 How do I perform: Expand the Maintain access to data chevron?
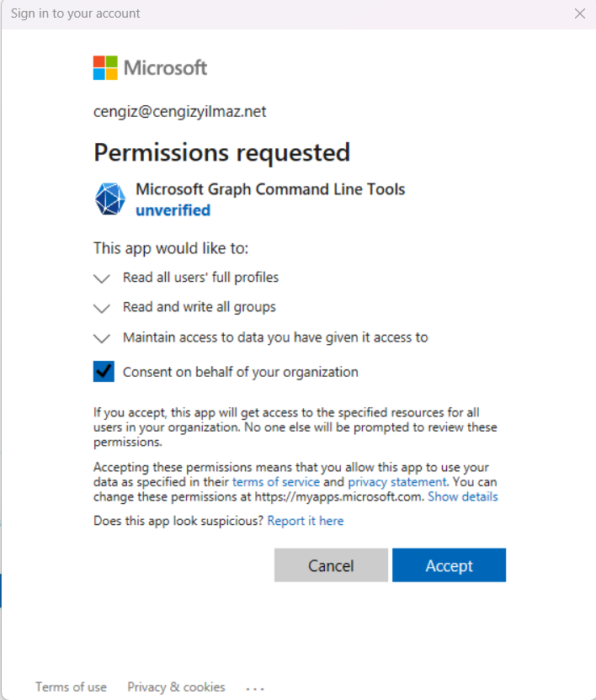[102, 338]
